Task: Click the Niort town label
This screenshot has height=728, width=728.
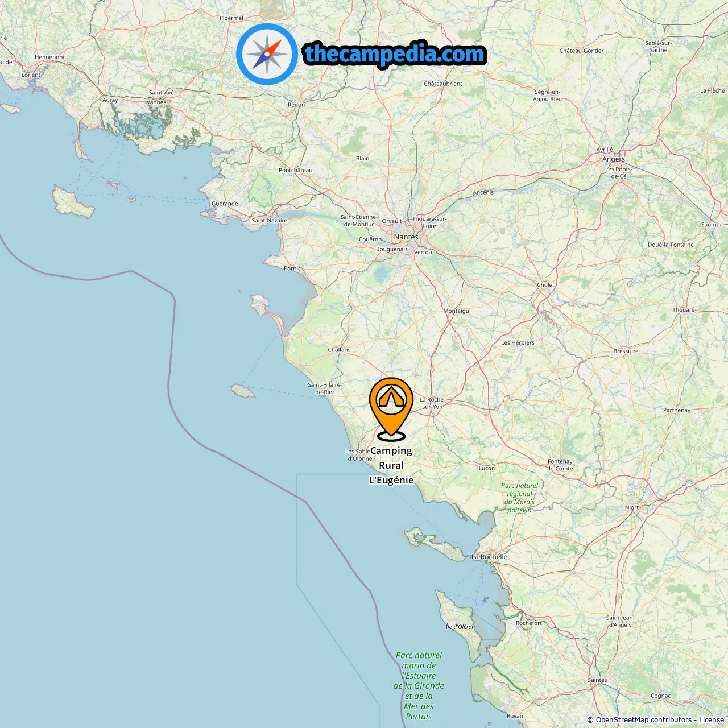Action: tap(632, 507)
